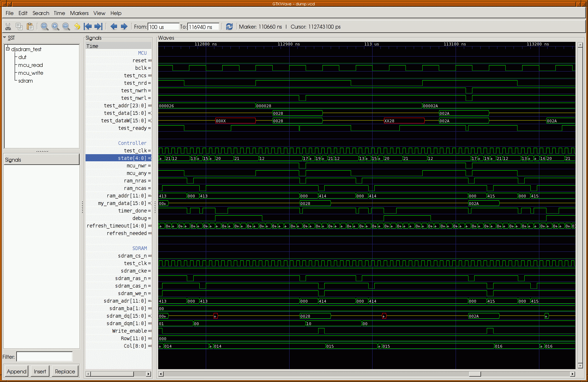The width and height of the screenshot is (588, 382).
Task: Open the File menu
Action: 10,13
